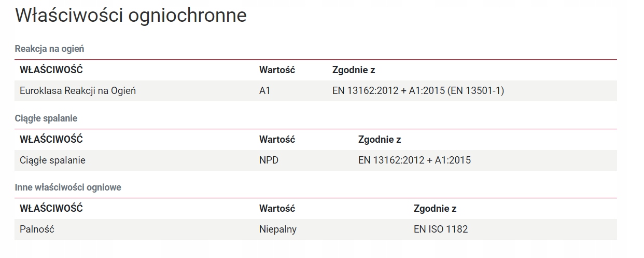Click the "EN ISO 1182" standard cell
The image size is (644, 258).
tap(441, 229)
